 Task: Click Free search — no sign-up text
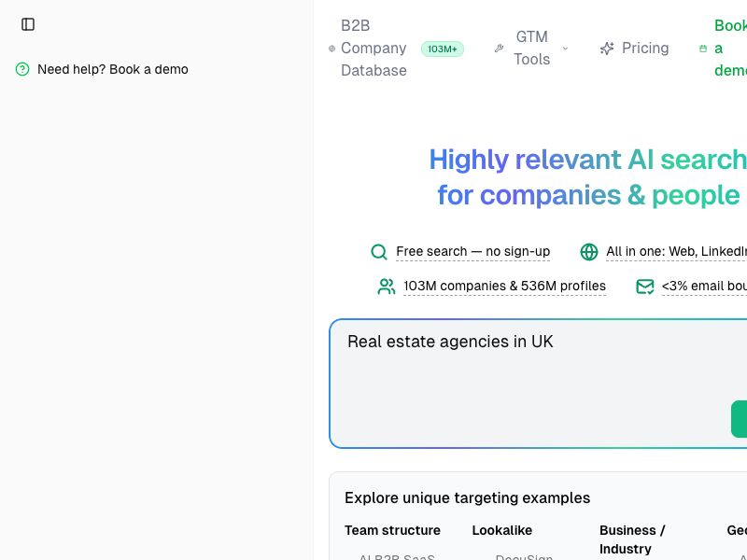[472, 252]
